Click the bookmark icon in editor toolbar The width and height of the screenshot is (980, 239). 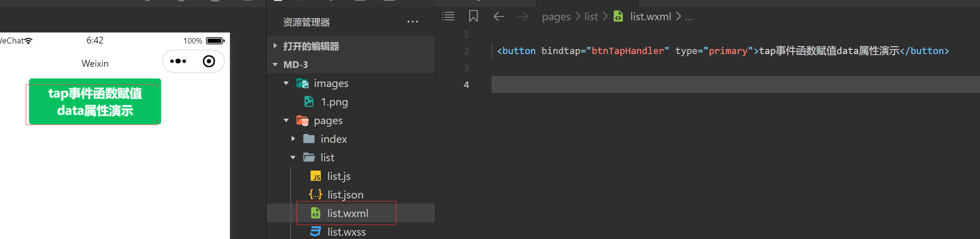473,16
